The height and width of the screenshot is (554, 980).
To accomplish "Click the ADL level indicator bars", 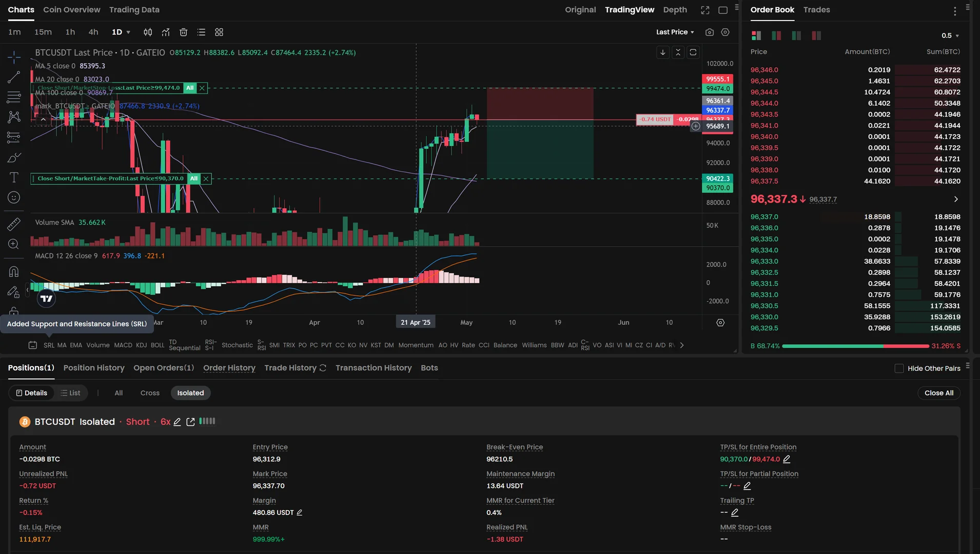I will [x=207, y=422].
